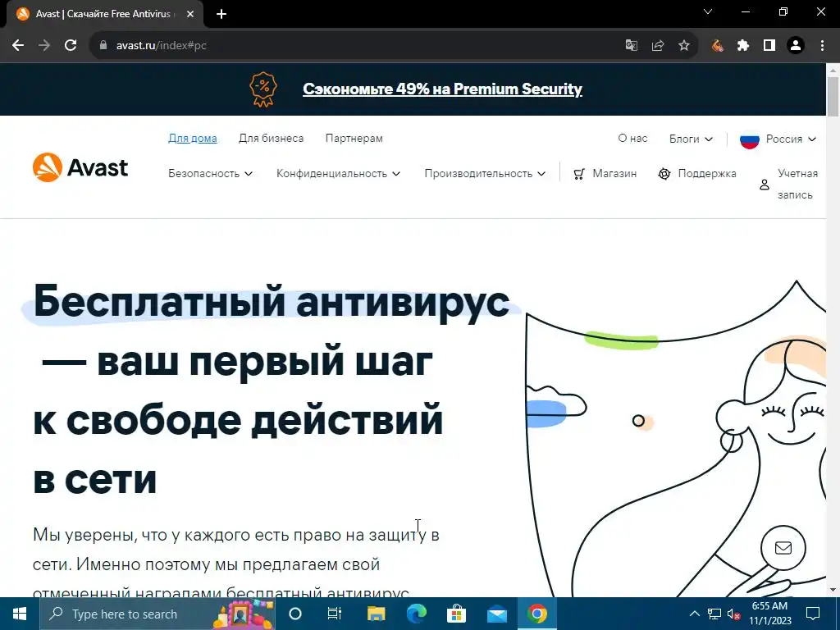This screenshot has width=840, height=630.
Task: Click the page vertical scrollbar thumb
Action: click(833, 97)
